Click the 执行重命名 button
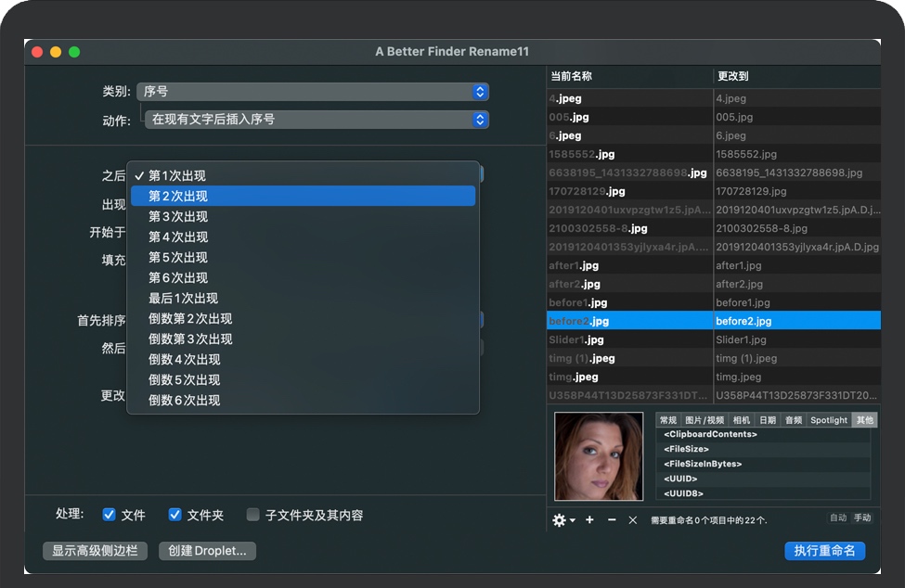The image size is (905, 588). tap(824, 550)
